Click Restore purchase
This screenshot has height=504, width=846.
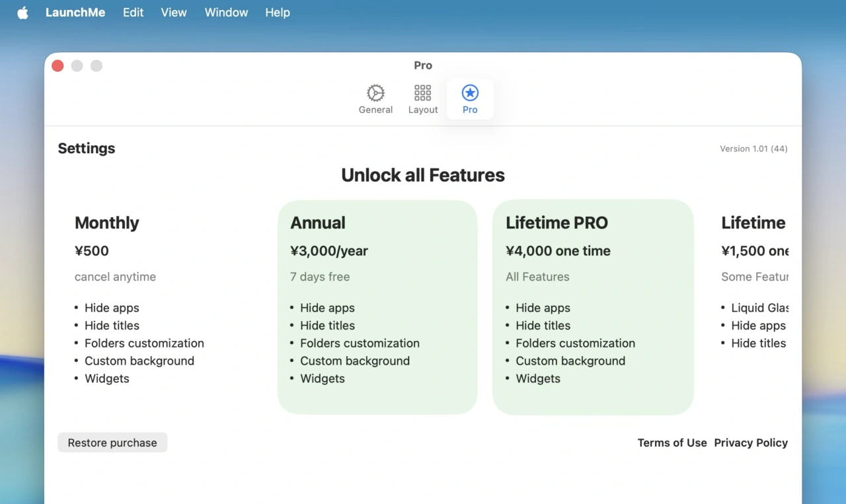click(112, 442)
